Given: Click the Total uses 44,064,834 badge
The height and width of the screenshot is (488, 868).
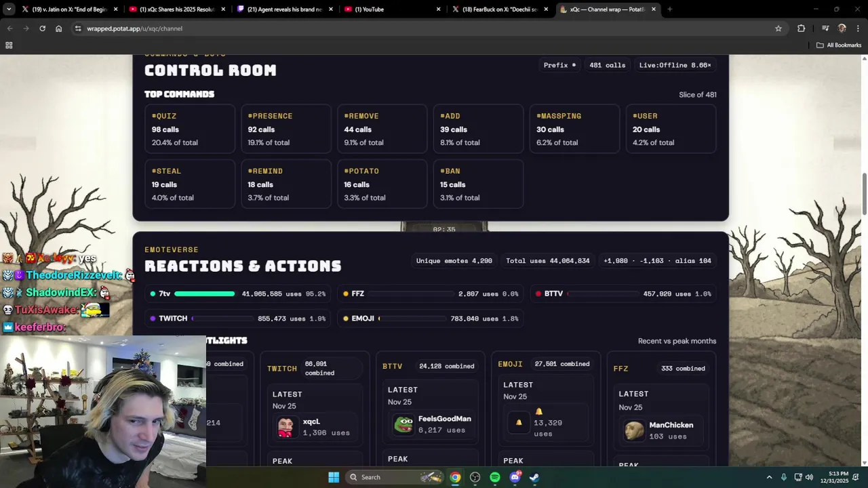Looking at the screenshot, I should pos(548,261).
